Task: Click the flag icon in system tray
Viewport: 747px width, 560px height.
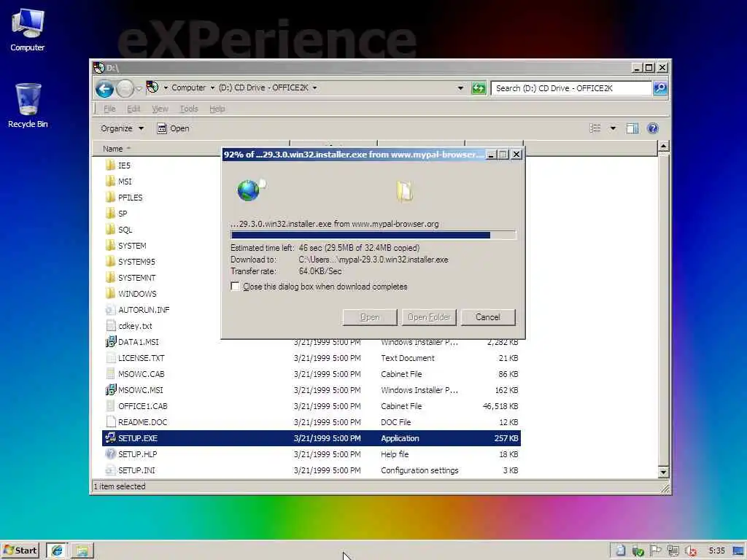Action: coord(656,551)
